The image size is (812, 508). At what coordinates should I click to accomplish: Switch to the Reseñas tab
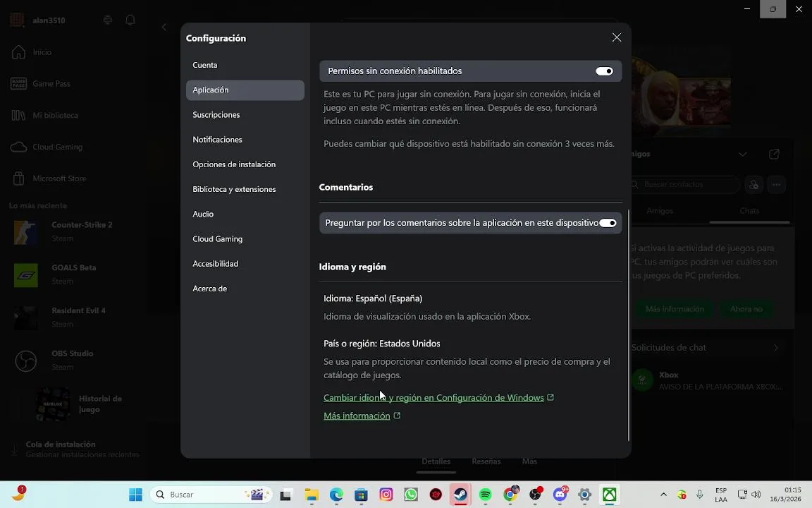[x=486, y=461]
